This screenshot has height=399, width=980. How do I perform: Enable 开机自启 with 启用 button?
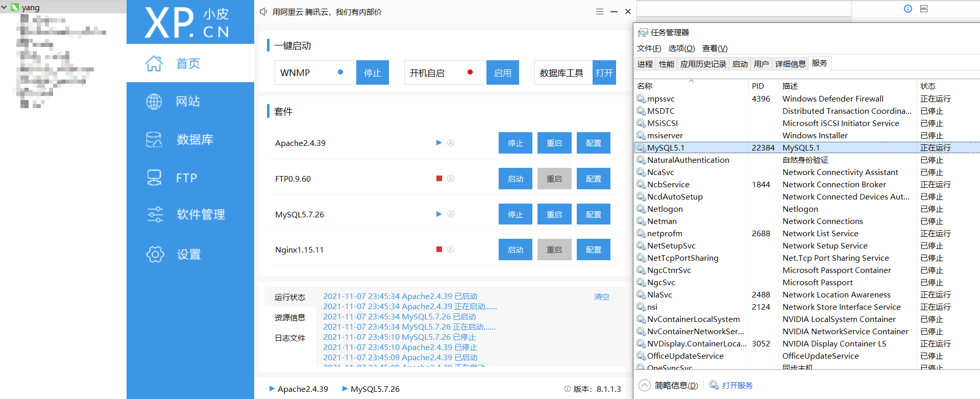pyautogui.click(x=503, y=72)
